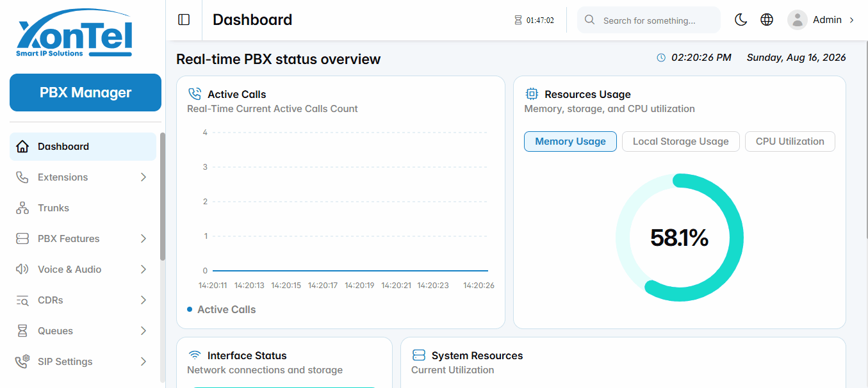
Task: Click the PBX Manager button
Action: [85, 92]
